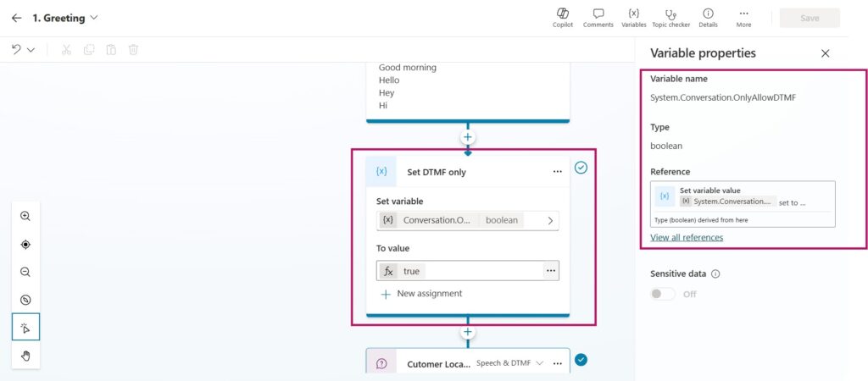Screen dimensions: 868x381
Task: Open the More menu in top bar
Action: coord(743,17)
